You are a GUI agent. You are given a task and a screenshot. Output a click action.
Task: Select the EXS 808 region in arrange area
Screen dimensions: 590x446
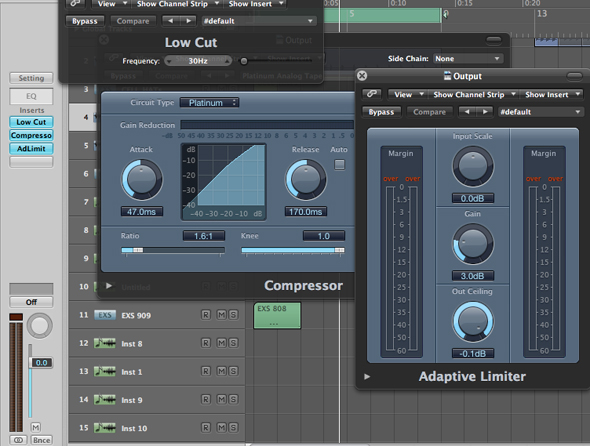click(277, 315)
